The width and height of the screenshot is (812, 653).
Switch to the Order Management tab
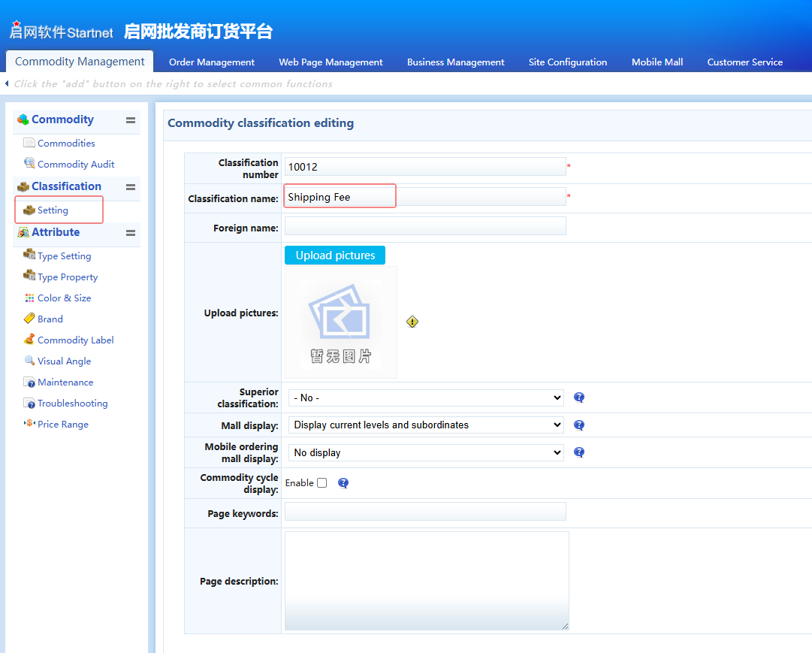[x=212, y=62]
